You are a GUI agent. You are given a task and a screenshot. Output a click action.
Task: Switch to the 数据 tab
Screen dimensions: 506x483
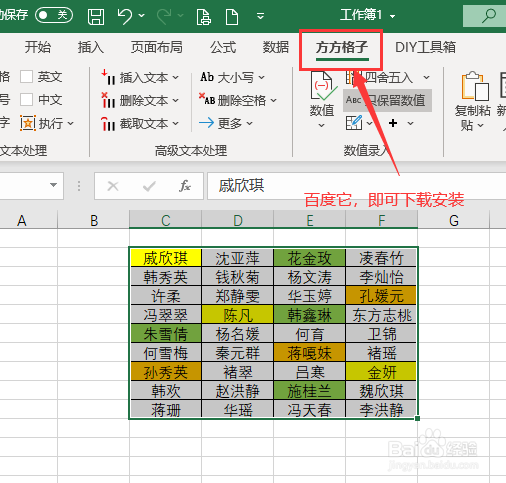click(x=276, y=47)
